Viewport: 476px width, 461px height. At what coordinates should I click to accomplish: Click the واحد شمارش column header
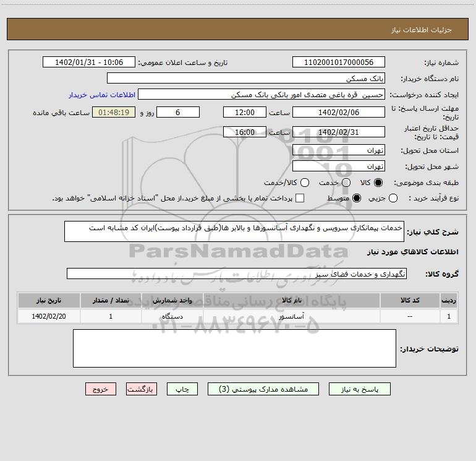pyautogui.click(x=172, y=300)
